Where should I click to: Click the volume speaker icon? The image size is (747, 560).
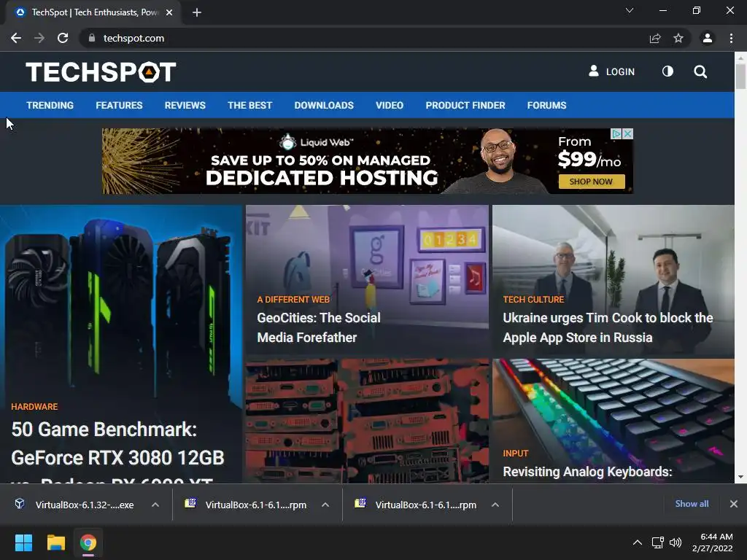point(676,542)
